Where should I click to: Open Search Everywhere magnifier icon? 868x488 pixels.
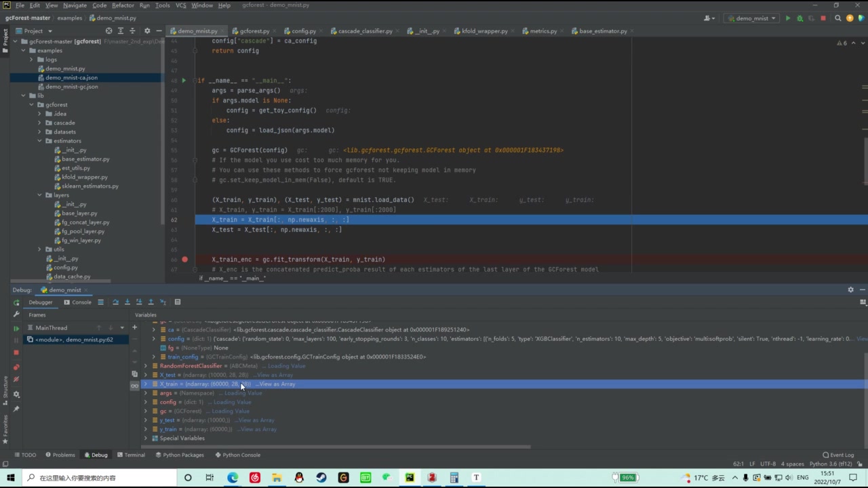(x=838, y=18)
